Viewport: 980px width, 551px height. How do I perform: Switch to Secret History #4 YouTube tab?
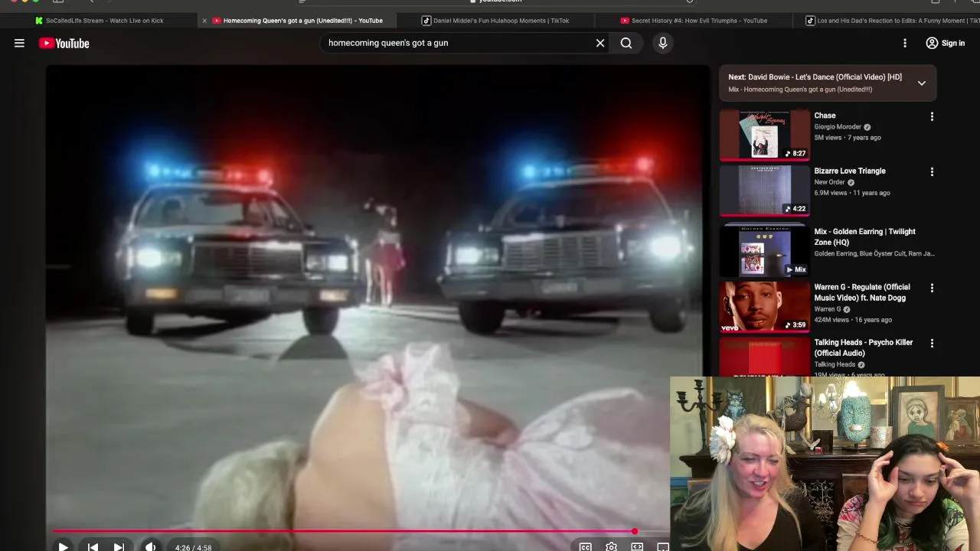pos(694,21)
